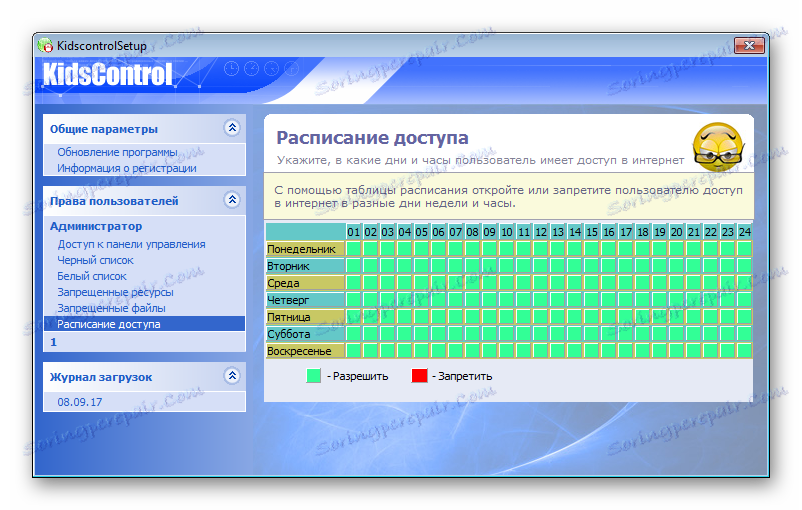The image size is (802, 510).
Task: Toggle Воскресенье hour 22 cell
Action: tap(711, 351)
